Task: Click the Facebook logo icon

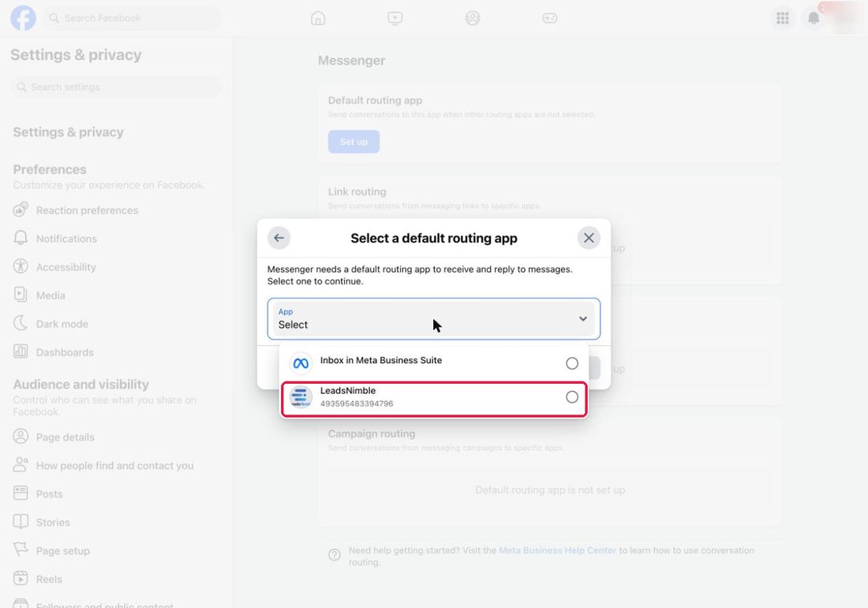Action: coord(23,17)
